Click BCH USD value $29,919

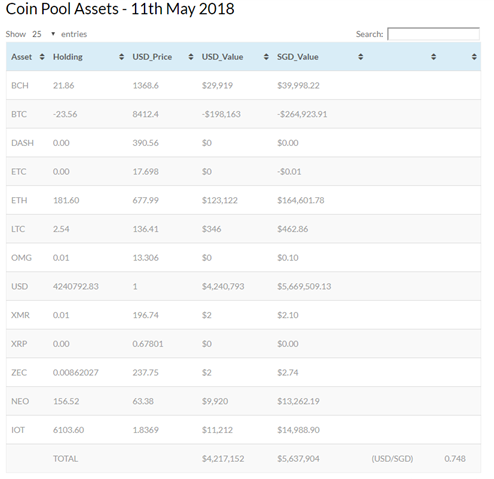[x=217, y=86]
